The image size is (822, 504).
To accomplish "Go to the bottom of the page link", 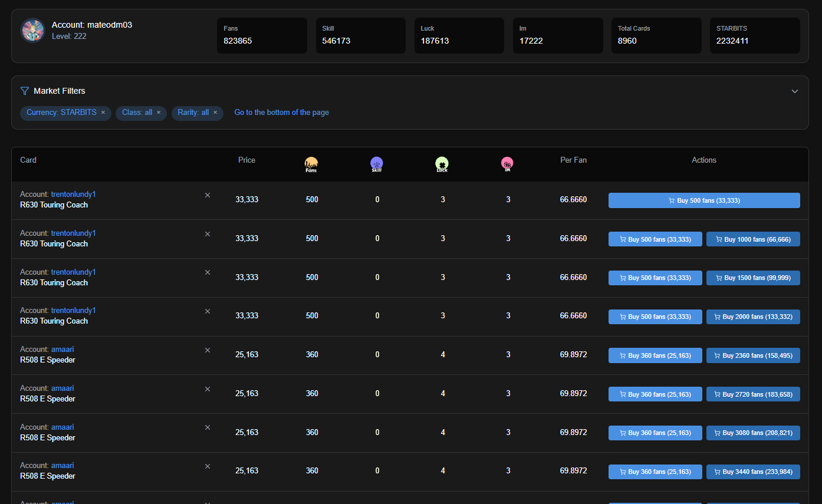I will pos(282,113).
